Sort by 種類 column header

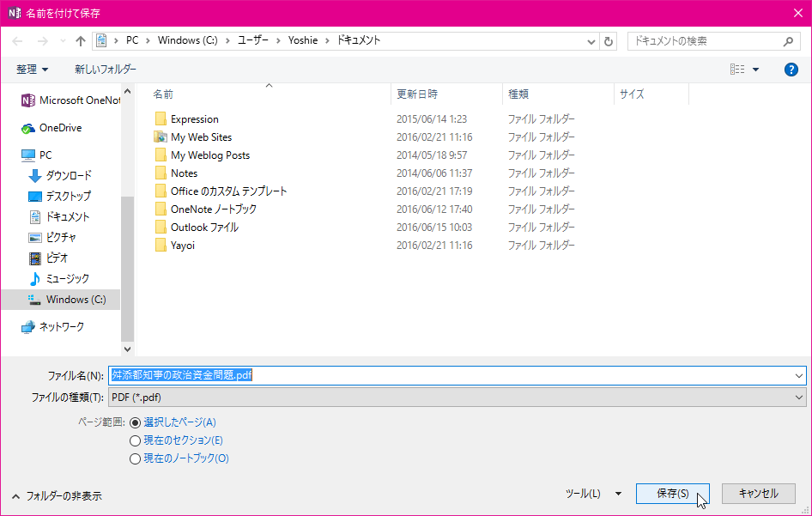[518, 94]
